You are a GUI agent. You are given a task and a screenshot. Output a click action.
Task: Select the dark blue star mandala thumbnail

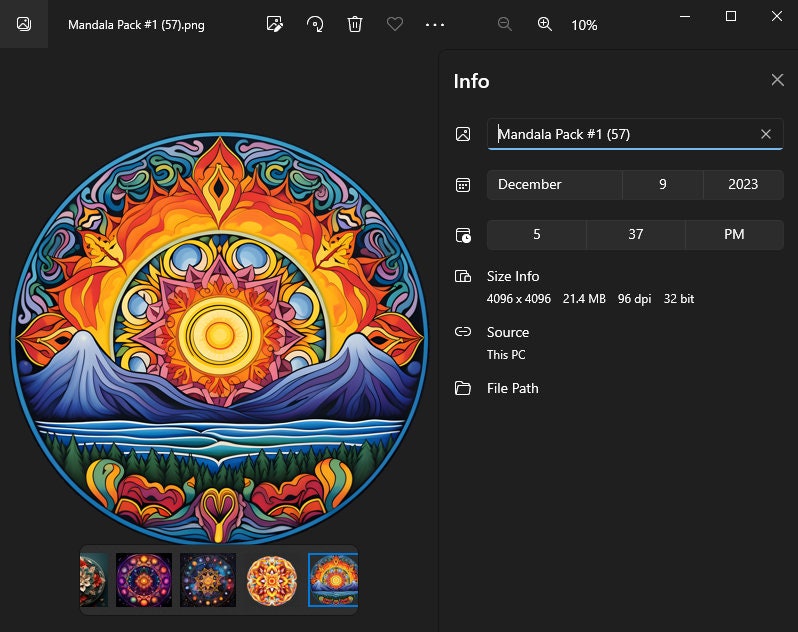208,580
